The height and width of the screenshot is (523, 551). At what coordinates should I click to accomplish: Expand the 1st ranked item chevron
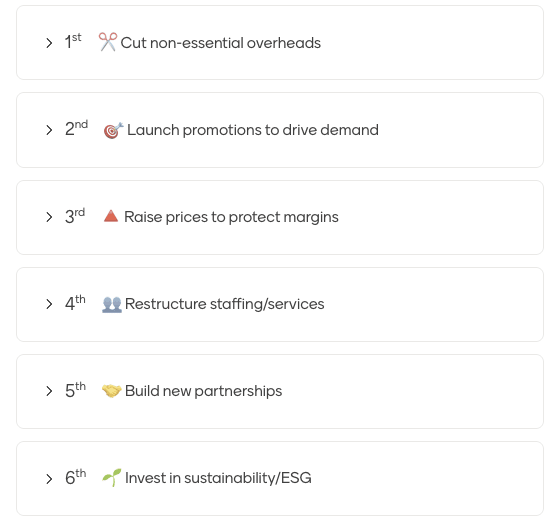49,43
